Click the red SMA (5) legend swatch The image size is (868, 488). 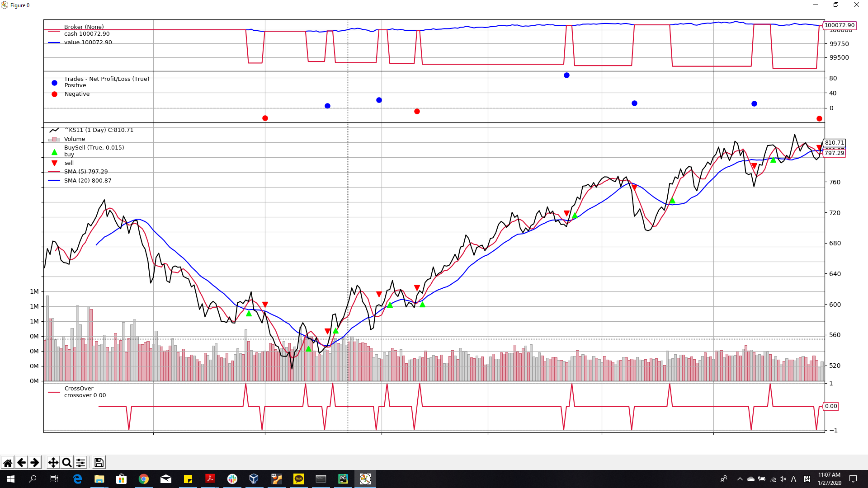tap(54, 172)
